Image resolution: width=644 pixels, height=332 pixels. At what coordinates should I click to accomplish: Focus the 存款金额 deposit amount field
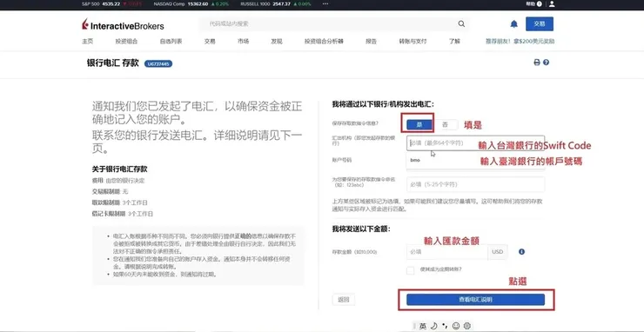tap(446, 252)
